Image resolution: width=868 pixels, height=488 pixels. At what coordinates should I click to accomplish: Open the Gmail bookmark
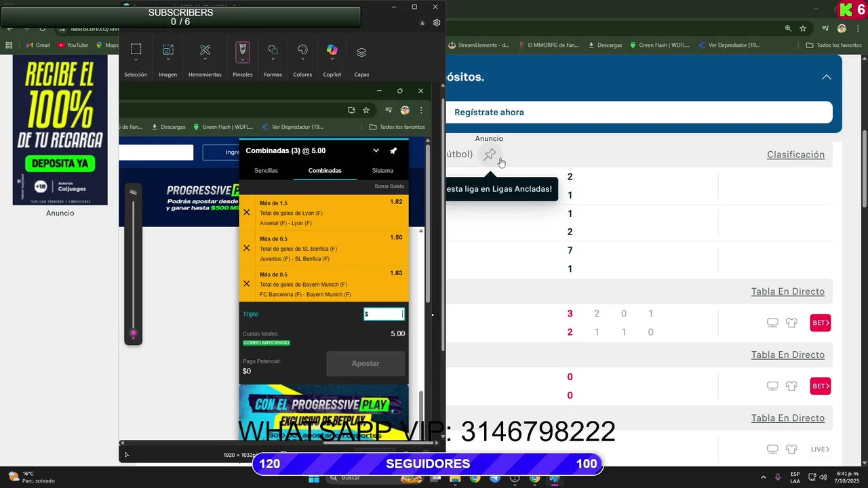[38, 45]
